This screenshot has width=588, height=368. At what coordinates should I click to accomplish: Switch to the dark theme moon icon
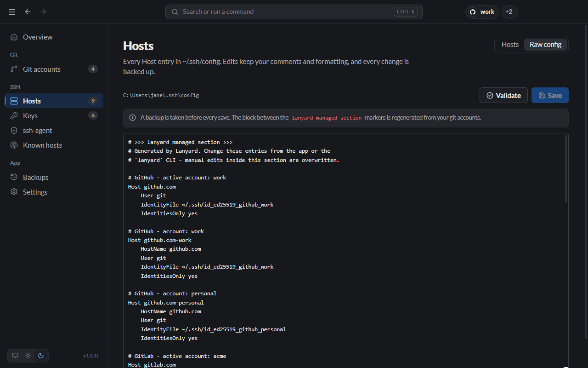(x=41, y=356)
